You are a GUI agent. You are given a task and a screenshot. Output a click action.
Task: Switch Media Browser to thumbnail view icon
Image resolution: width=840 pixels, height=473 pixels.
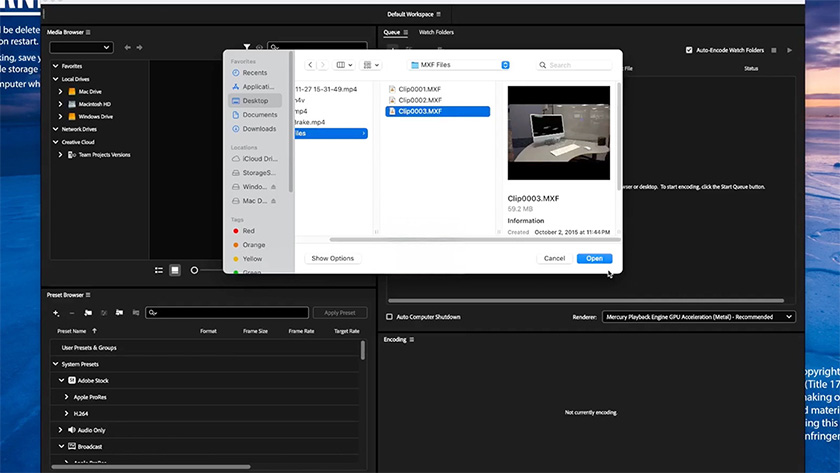pyautogui.click(x=175, y=270)
